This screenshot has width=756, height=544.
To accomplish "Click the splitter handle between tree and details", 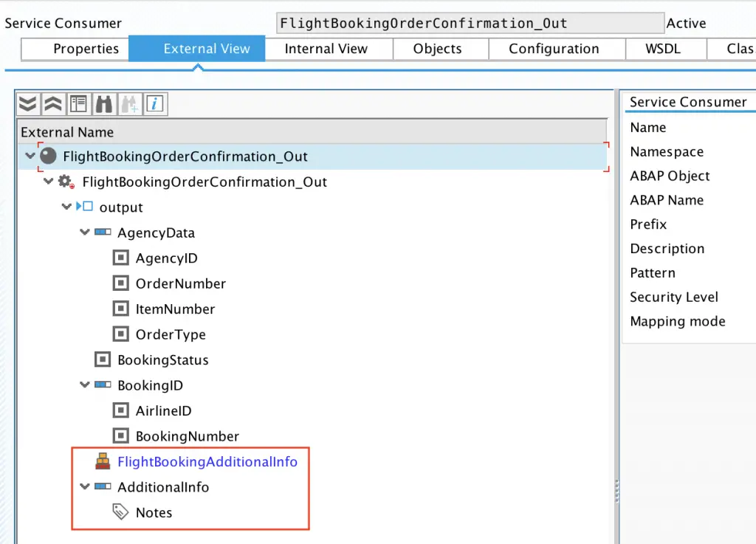I will pos(616,492).
